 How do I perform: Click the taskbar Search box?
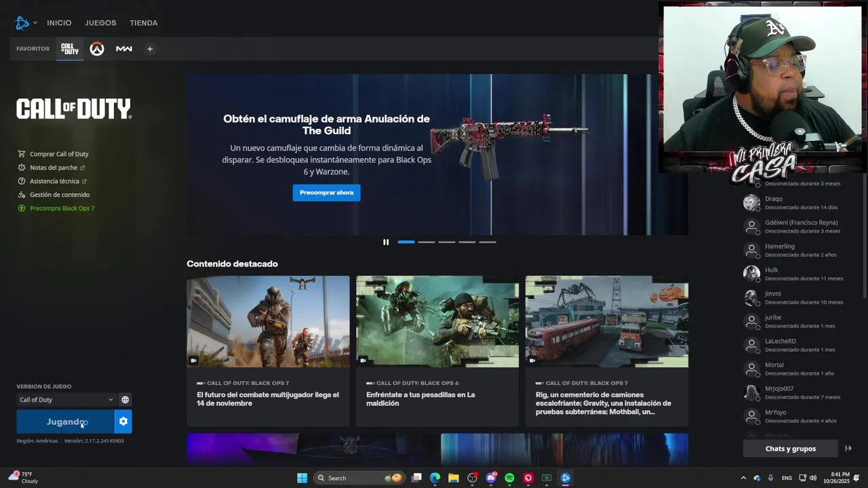pos(359,478)
